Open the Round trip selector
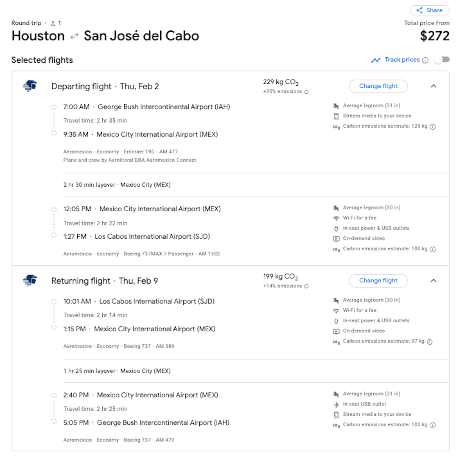Screen dimensions: 476x459 tap(26, 23)
